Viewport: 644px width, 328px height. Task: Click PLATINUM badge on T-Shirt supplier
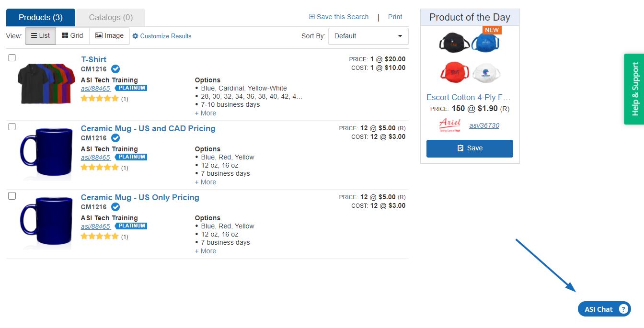[131, 88]
